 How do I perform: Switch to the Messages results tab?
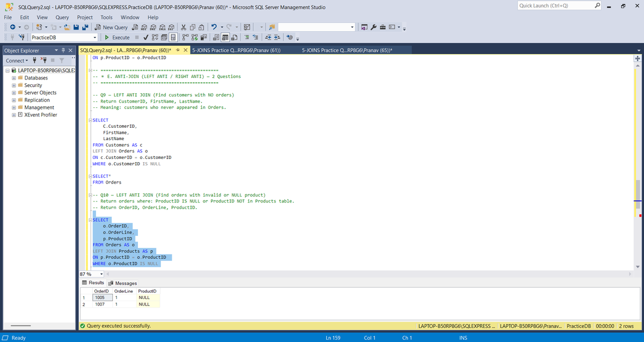(x=123, y=283)
